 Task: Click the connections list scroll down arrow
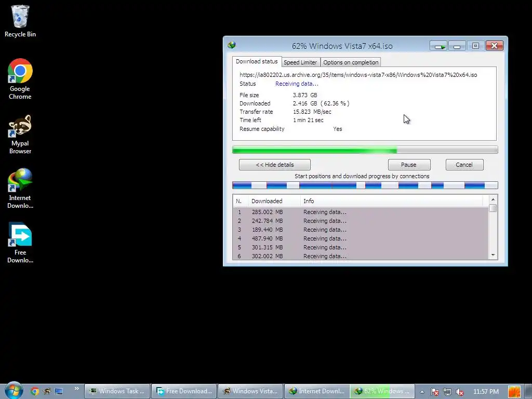(493, 255)
